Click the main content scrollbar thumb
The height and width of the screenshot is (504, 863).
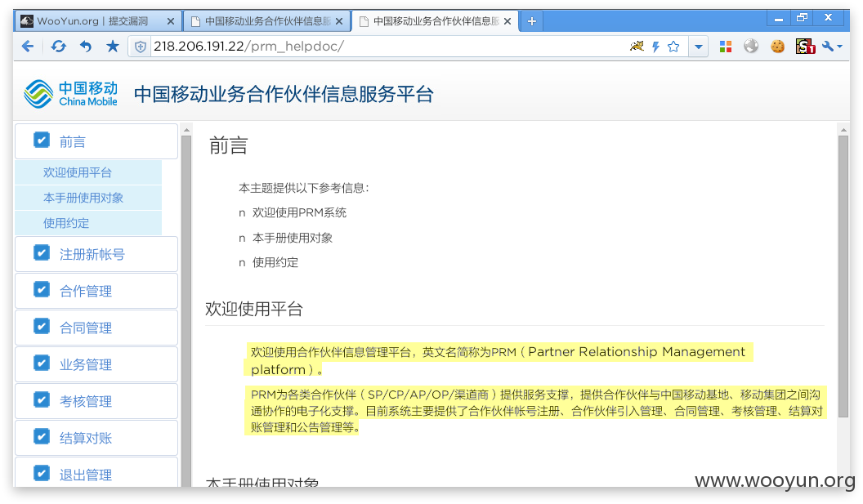843,276
